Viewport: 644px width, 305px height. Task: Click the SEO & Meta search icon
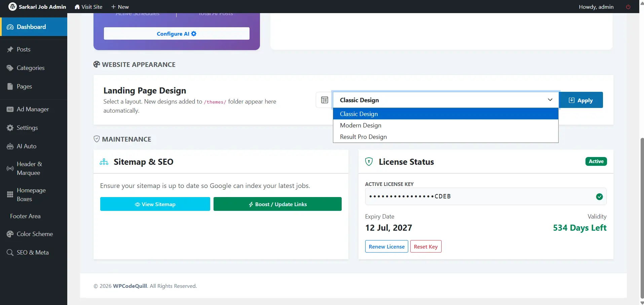[x=10, y=253]
